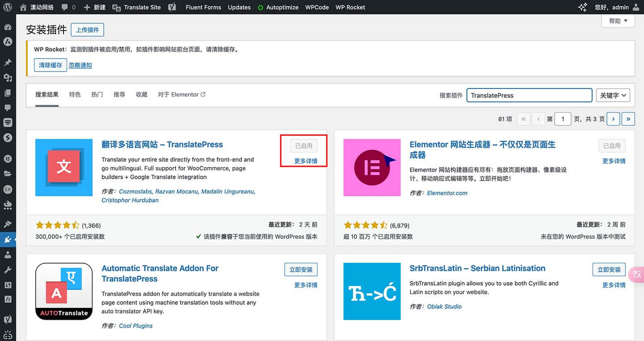Open WP Rocket admin bar item
The height and width of the screenshot is (341, 644).
(x=350, y=7)
